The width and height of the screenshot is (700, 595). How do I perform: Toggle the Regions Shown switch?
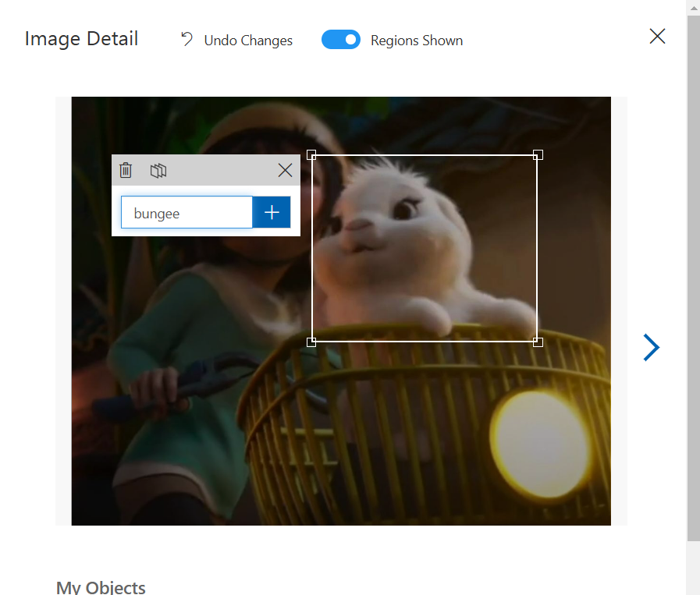pyautogui.click(x=340, y=40)
